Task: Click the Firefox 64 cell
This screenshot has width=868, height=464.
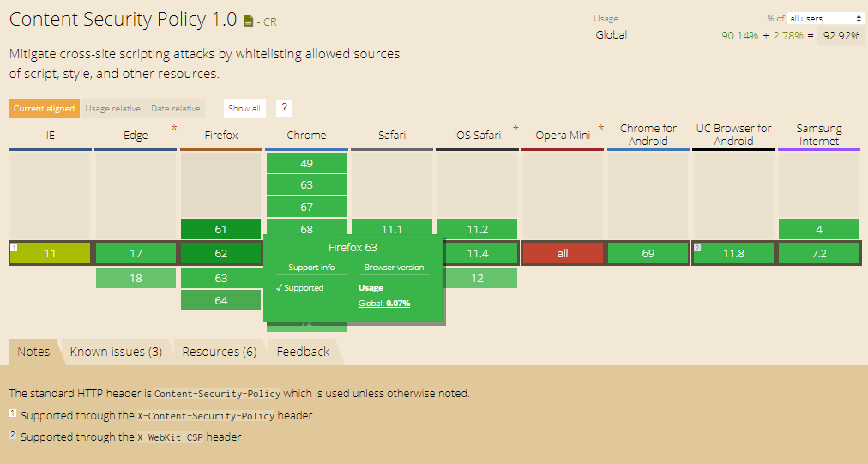Action: (221, 300)
